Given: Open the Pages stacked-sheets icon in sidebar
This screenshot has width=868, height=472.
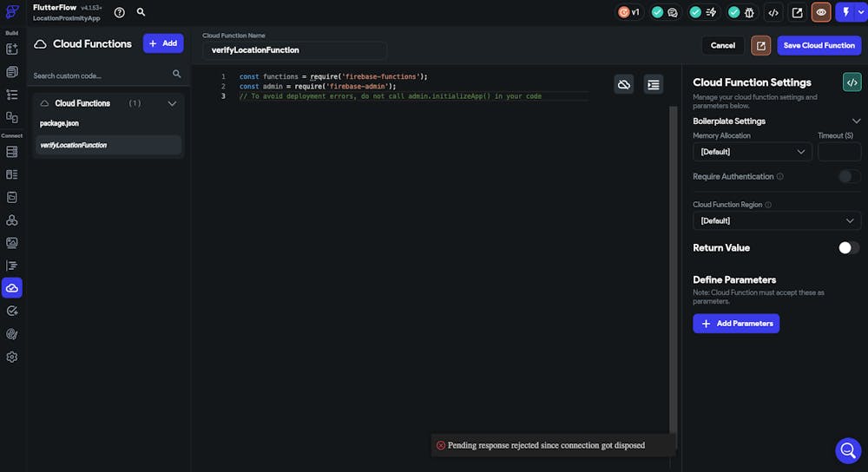Looking at the screenshot, I should coord(11,72).
